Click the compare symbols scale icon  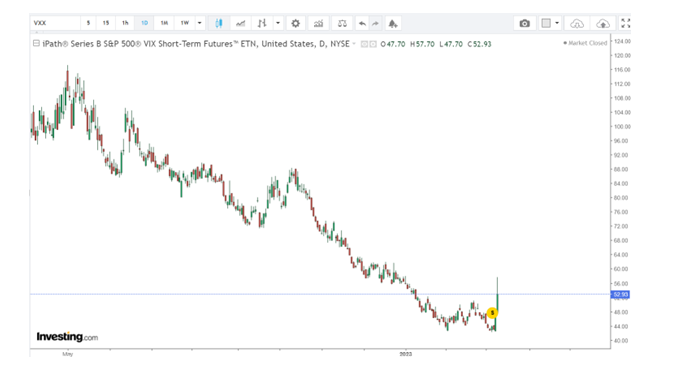(342, 23)
